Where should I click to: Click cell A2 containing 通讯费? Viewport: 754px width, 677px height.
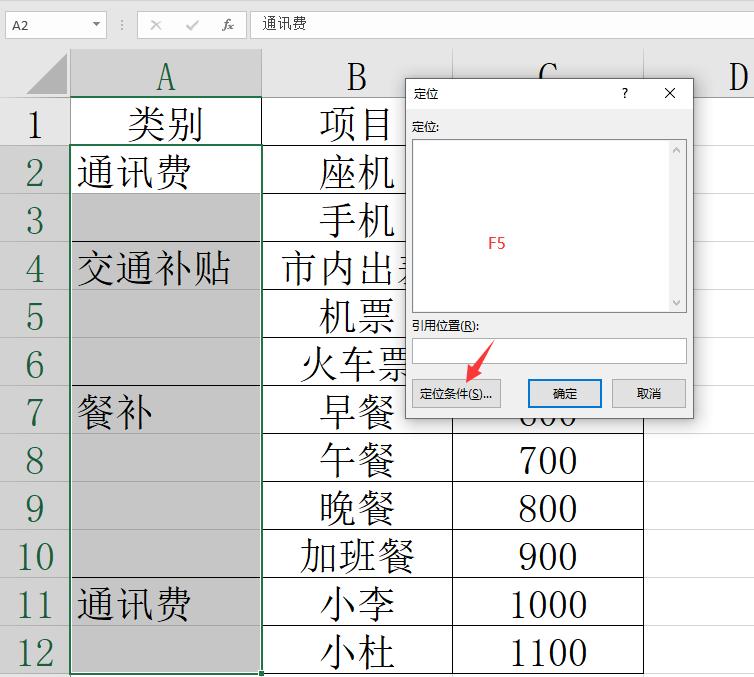pyautogui.click(x=166, y=170)
